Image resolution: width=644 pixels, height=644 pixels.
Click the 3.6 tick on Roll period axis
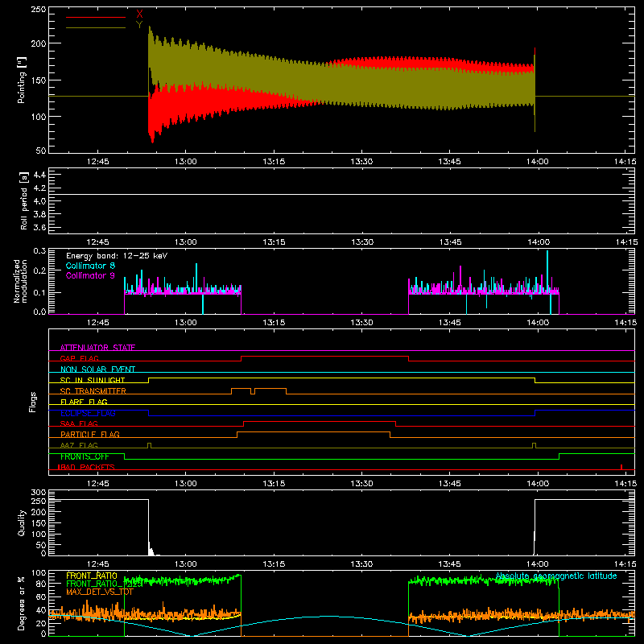pos(39,227)
